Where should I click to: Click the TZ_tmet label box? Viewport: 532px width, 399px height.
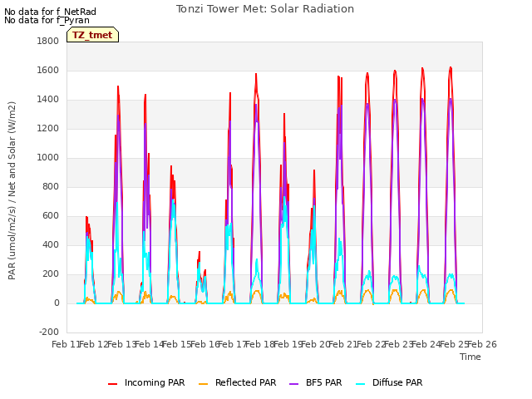click(x=92, y=35)
